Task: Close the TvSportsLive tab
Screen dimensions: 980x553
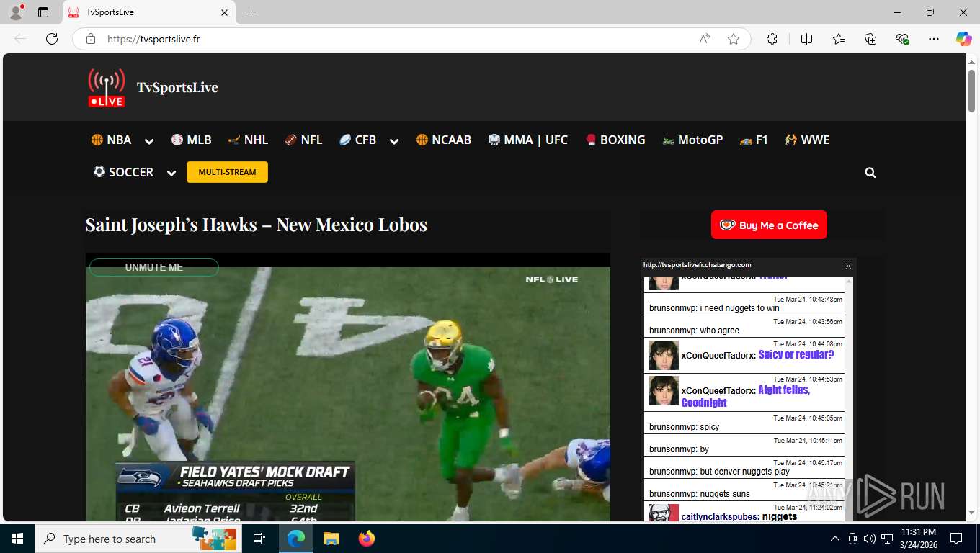Action: point(224,12)
